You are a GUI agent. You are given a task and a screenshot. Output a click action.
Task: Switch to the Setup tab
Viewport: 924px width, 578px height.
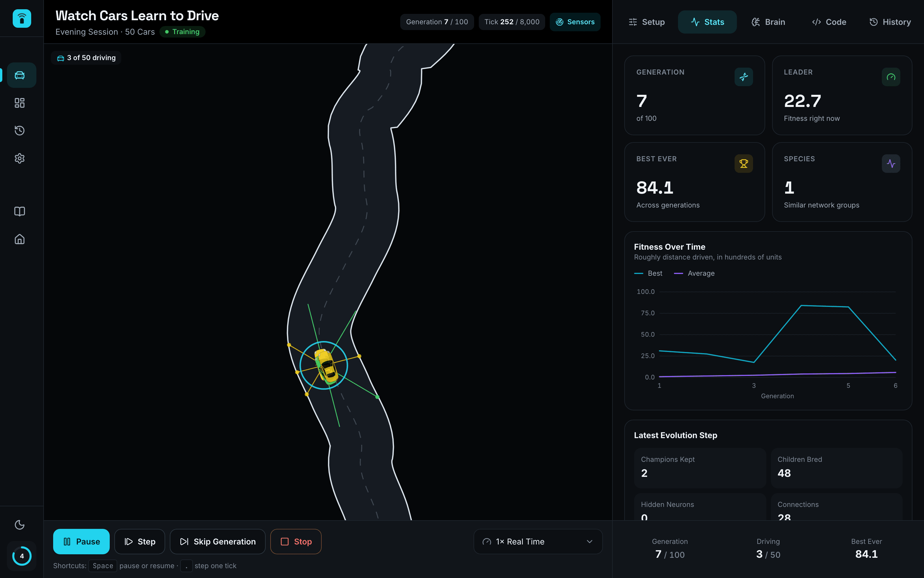(x=647, y=22)
